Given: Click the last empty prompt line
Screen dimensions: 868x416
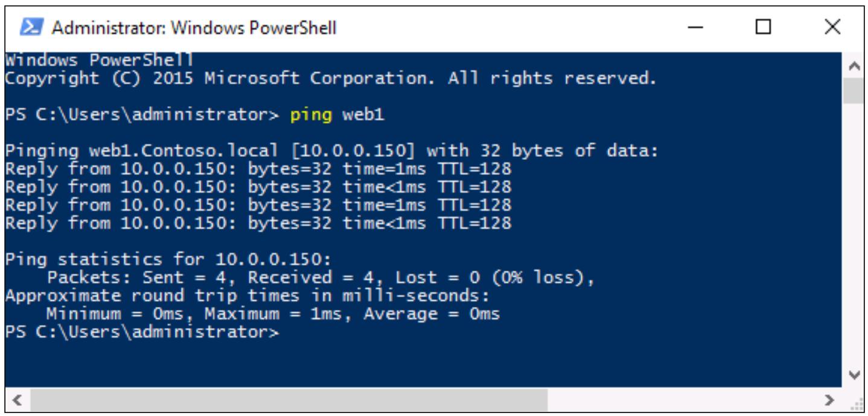Looking at the screenshot, I should [142, 332].
